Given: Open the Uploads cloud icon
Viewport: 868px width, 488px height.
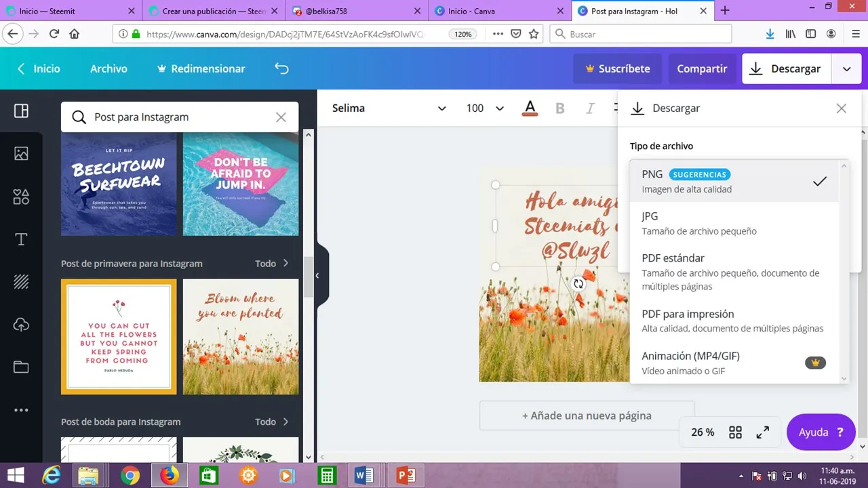Looking at the screenshot, I should (x=21, y=325).
